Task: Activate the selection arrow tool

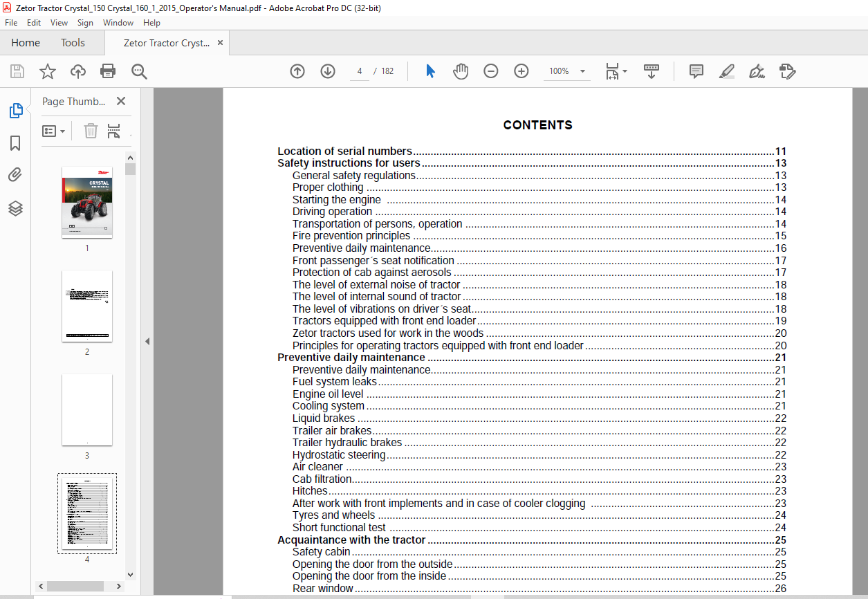Action: [430, 71]
